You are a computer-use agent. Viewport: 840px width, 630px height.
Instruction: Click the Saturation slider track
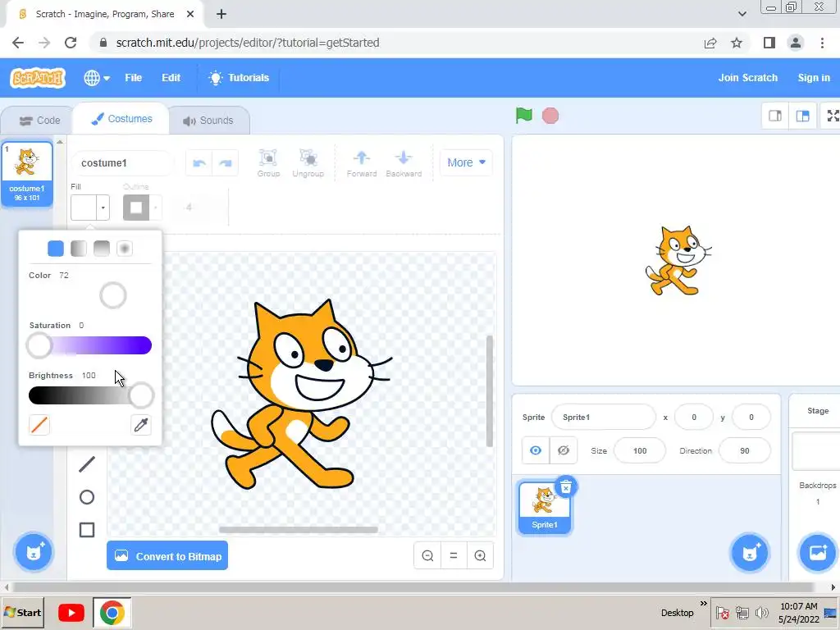pyautogui.click(x=90, y=345)
